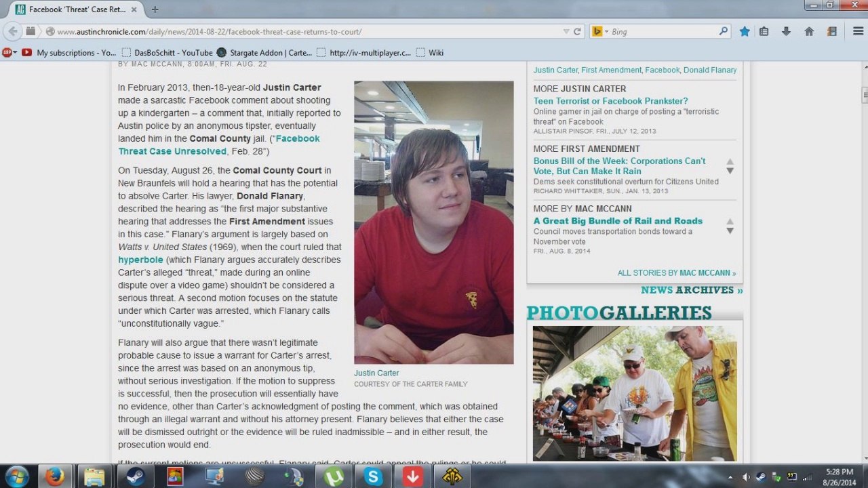Click the computer monitor taskbar icon

[214, 476]
